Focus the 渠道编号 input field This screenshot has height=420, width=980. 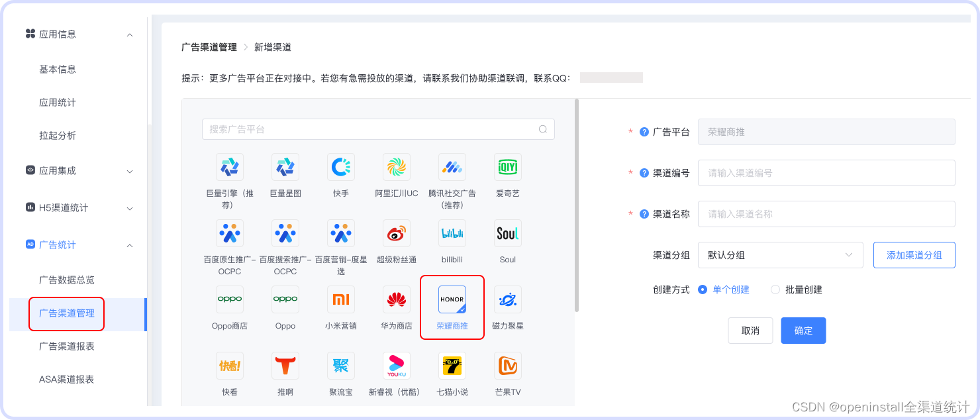(x=826, y=173)
